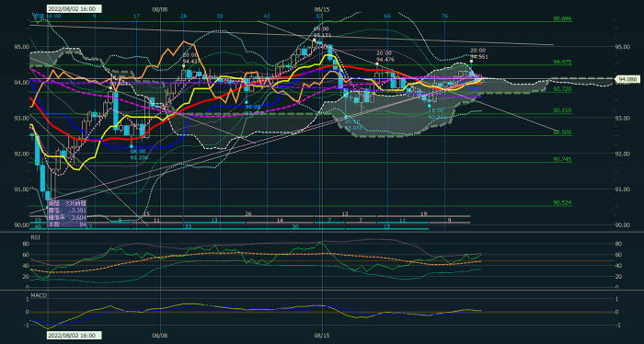The width and height of the screenshot is (644, 344).
Task: Click the green level label 95.696
Action: (563, 19)
